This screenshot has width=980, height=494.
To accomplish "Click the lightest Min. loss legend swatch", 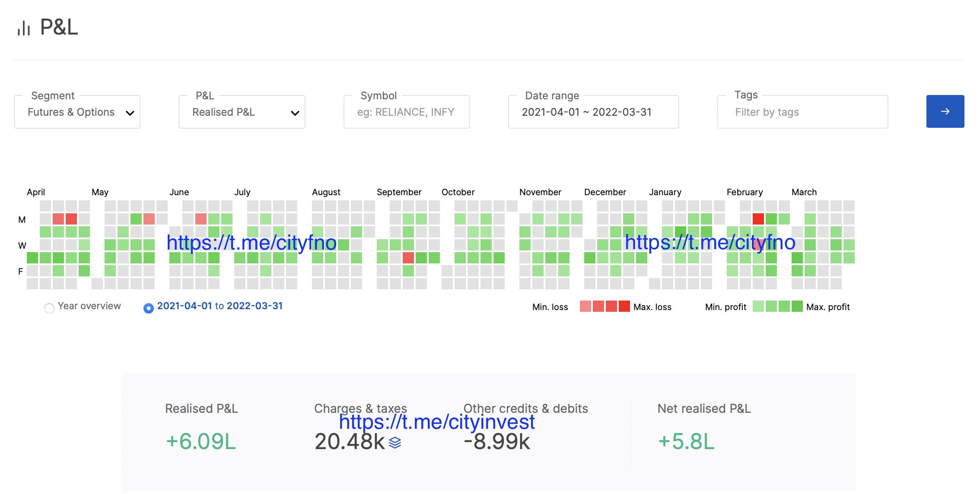I will 585,306.
